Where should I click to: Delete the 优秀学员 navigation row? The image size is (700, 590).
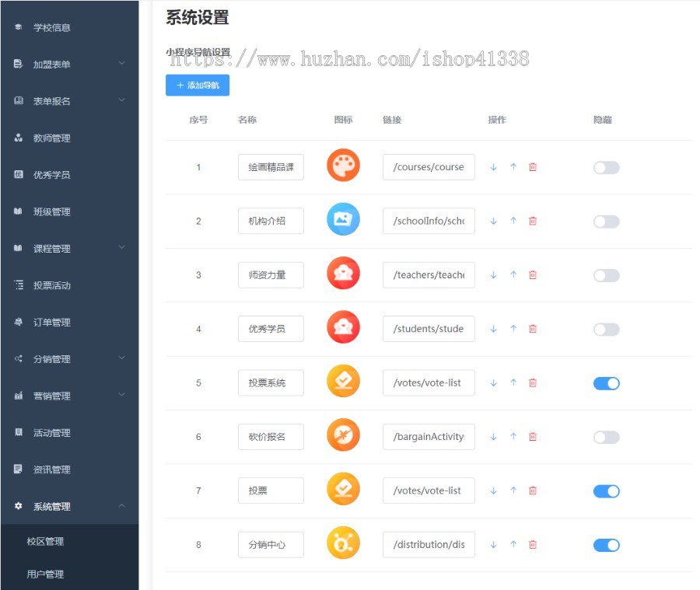pos(533,329)
